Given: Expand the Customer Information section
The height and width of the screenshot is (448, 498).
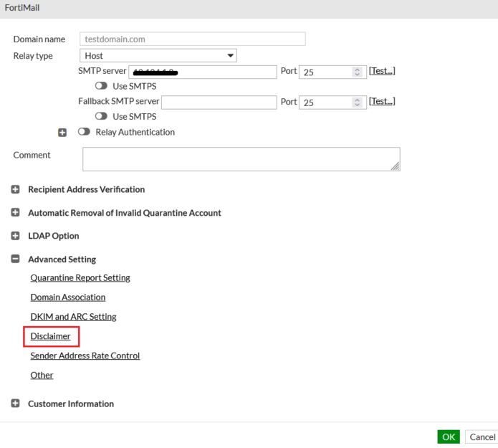Looking at the screenshot, I should (16, 404).
